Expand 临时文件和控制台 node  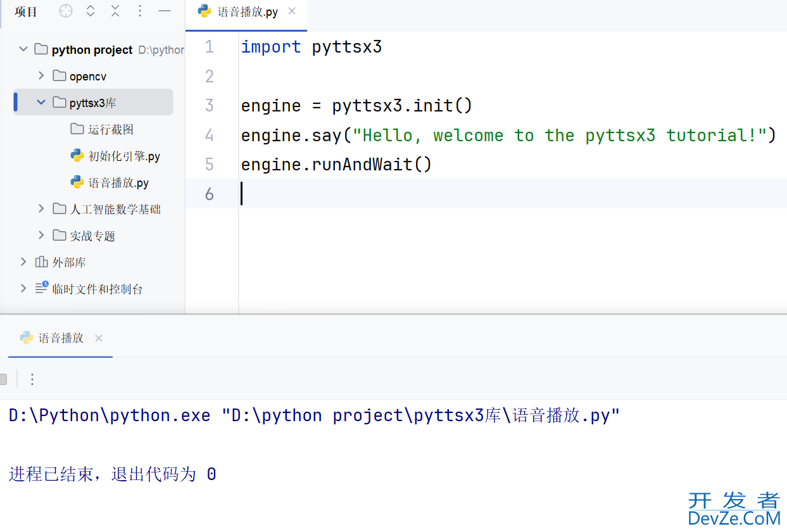[x=23, y=289]
